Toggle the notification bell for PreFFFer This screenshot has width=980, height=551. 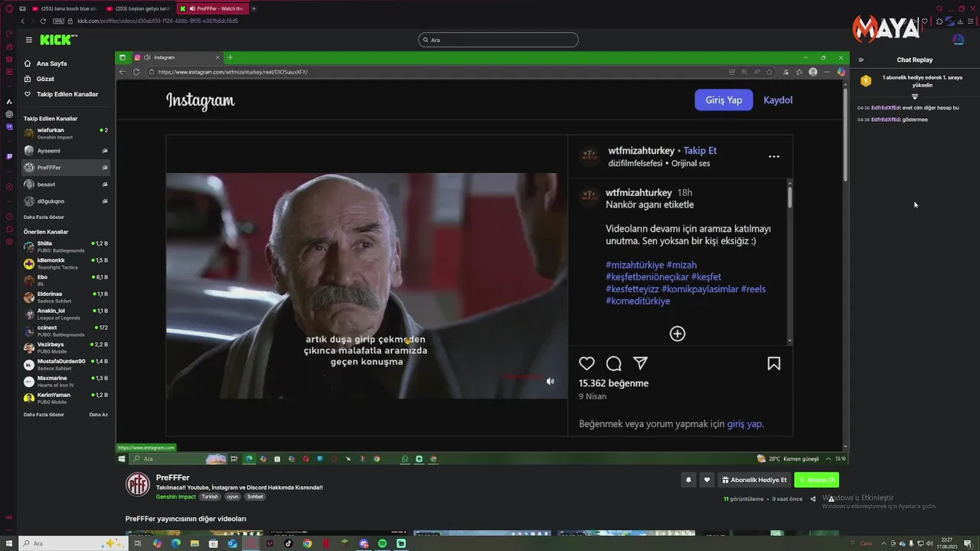688,480
